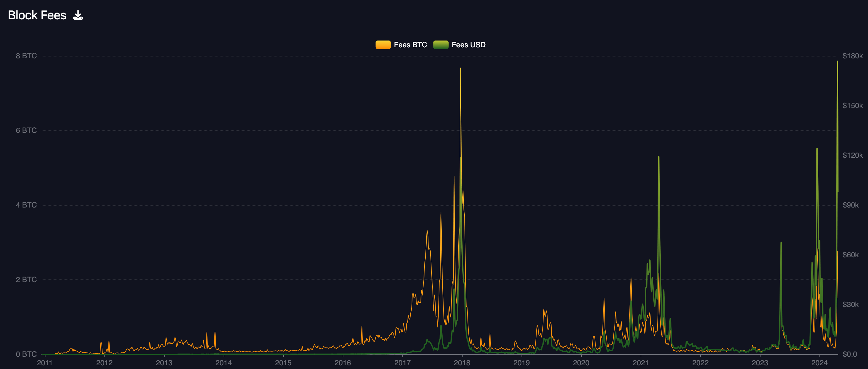Click the green Fees USD color swatch
The image size is (868, 369).
tap(440, 45)
